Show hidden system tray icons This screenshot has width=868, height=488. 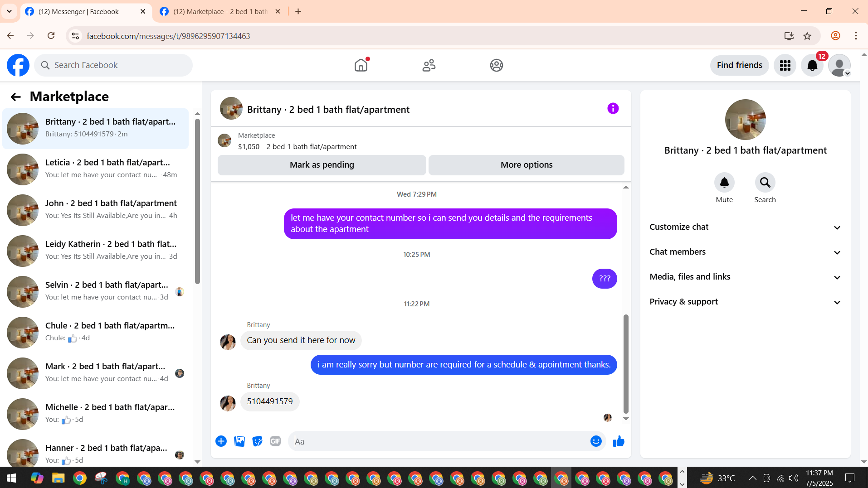752,478
